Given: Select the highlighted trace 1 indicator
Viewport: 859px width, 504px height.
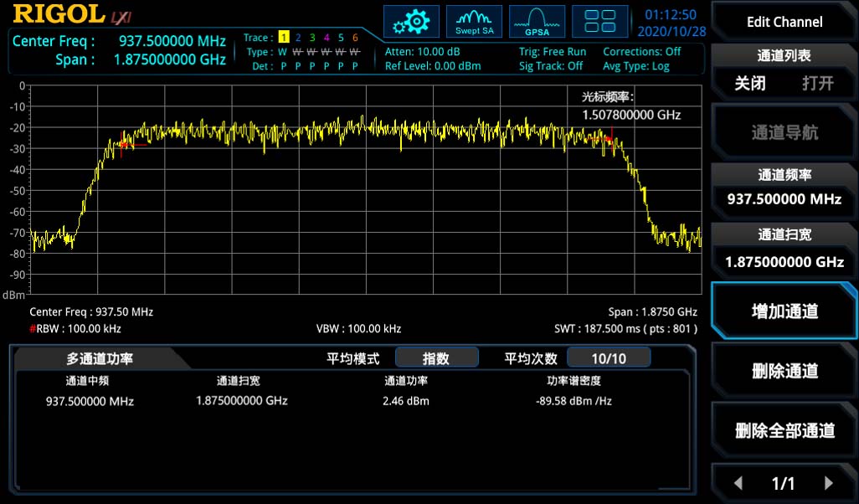Looking at the screenshot, I should 283,38.
